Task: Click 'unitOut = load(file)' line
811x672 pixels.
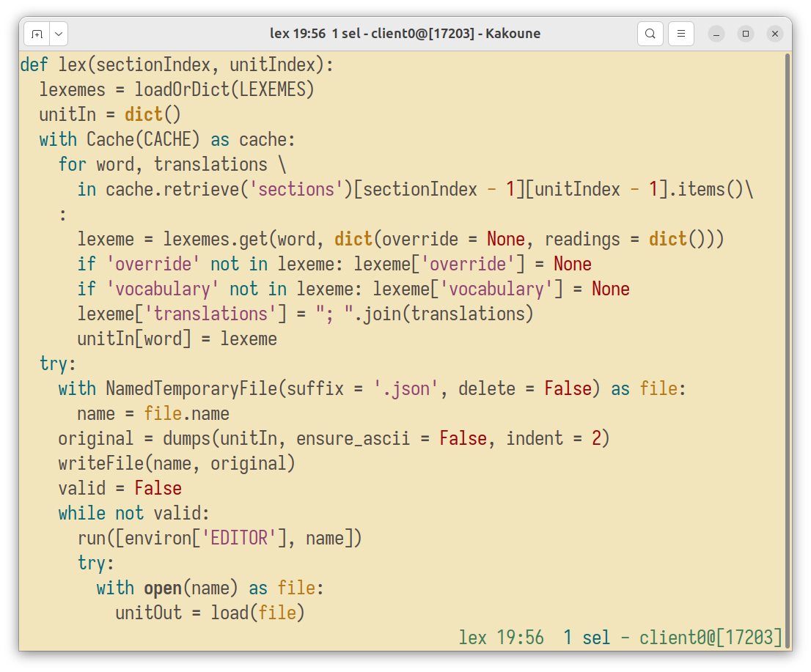Action: click(210, 613)
